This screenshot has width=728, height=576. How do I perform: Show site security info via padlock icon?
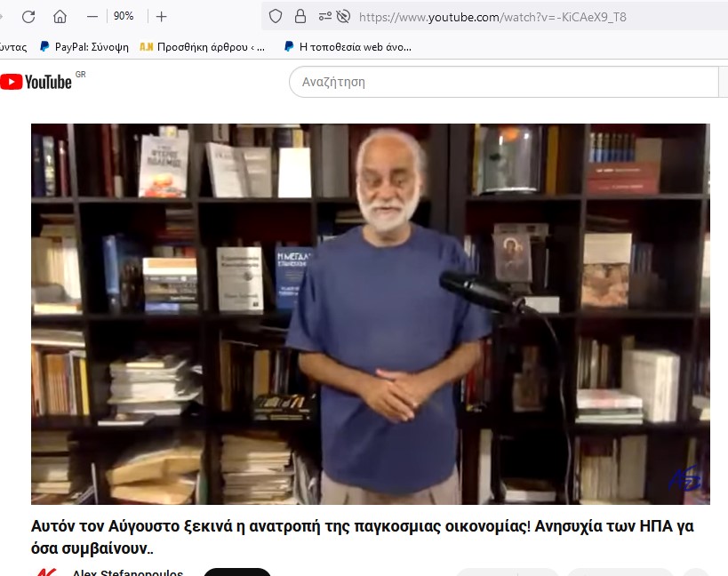pos(300,17)
